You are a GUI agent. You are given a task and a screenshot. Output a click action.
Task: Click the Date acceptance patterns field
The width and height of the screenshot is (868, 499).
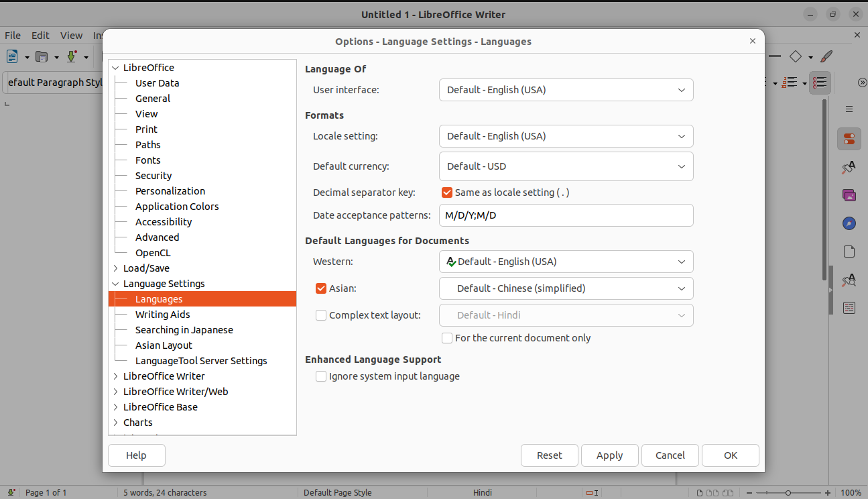[566, 215]
